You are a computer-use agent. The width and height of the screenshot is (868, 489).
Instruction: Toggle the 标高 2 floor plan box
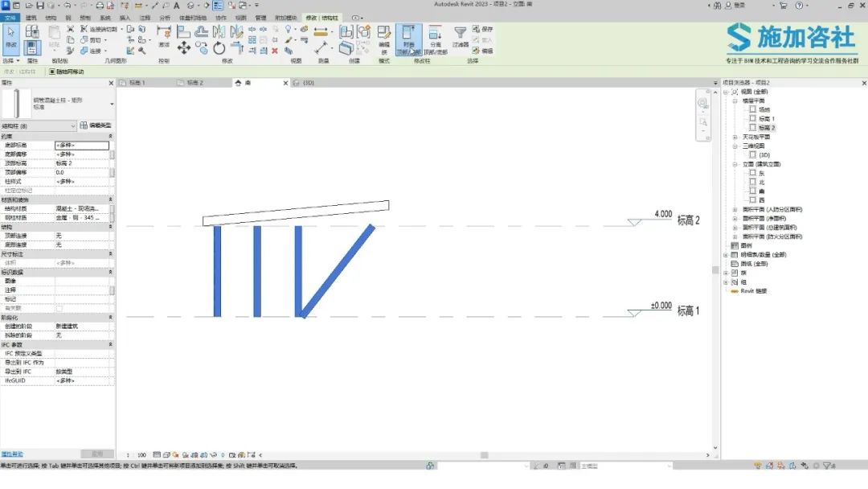click(752, 127)
